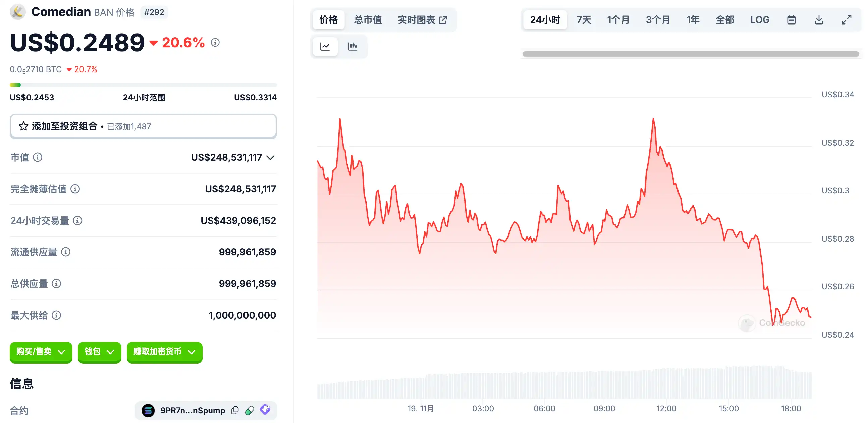Click info icon next to 24小时交易量
This screenshot has height=423, width=868.
[77, 221]
